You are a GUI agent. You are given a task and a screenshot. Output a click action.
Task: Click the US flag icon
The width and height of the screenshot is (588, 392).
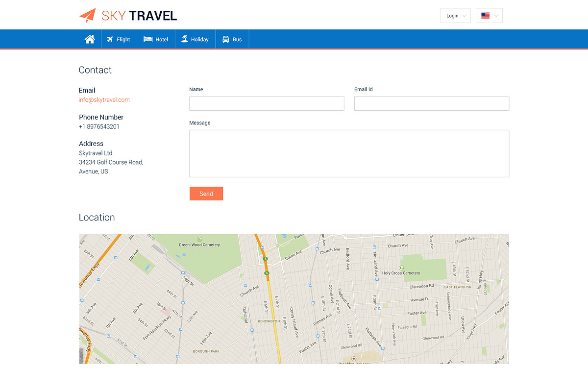485,16
